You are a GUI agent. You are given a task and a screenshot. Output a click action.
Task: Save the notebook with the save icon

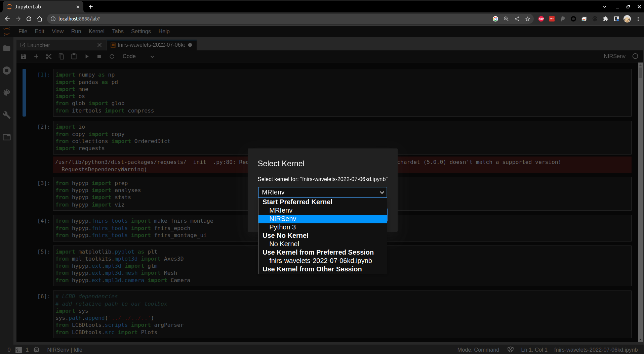click(24, 56)
